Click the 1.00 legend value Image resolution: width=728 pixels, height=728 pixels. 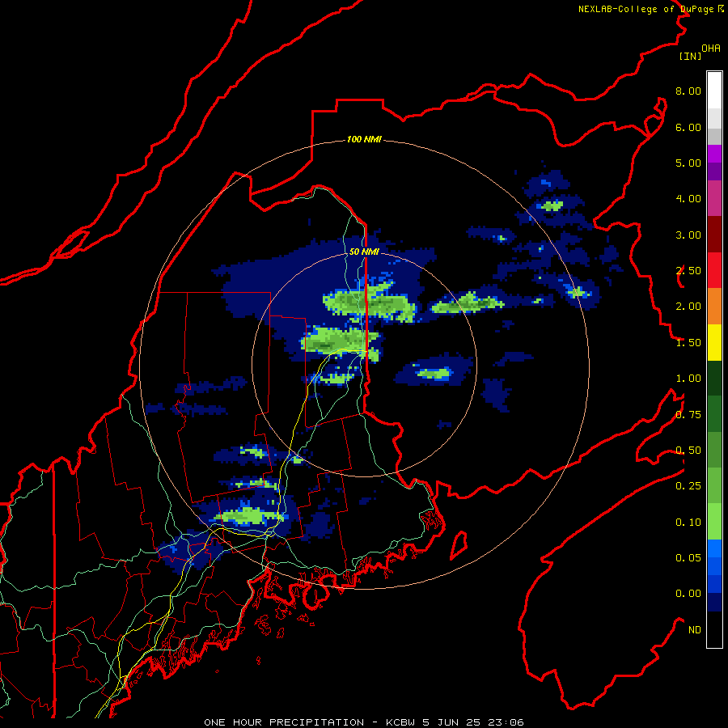(688, 379)
